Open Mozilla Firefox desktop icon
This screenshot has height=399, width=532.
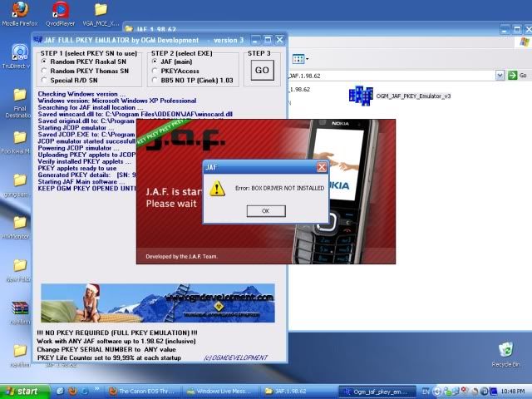point(20,13)
